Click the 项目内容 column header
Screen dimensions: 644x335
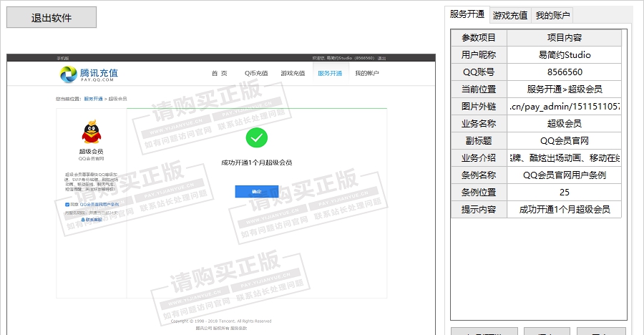point(565,37)
